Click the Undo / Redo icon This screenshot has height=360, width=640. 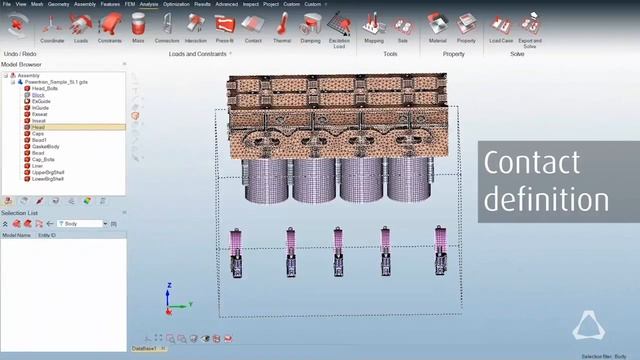tap(17, 25)
